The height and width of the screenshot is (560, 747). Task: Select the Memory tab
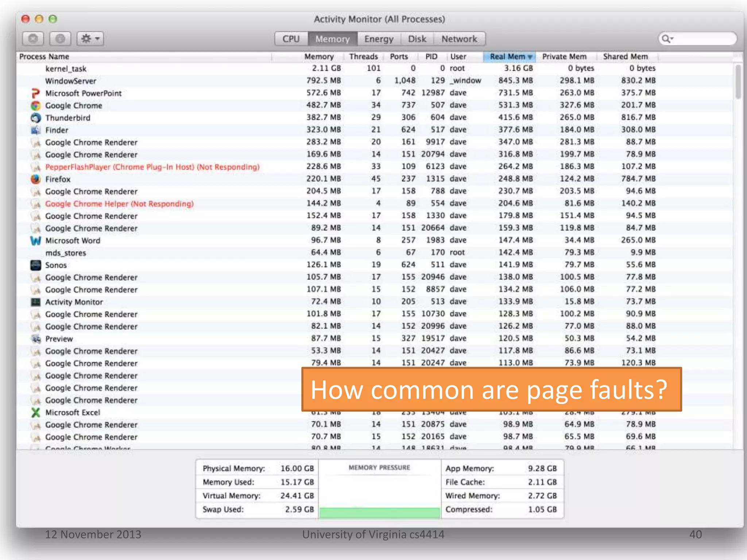click(x=332, y=39)
